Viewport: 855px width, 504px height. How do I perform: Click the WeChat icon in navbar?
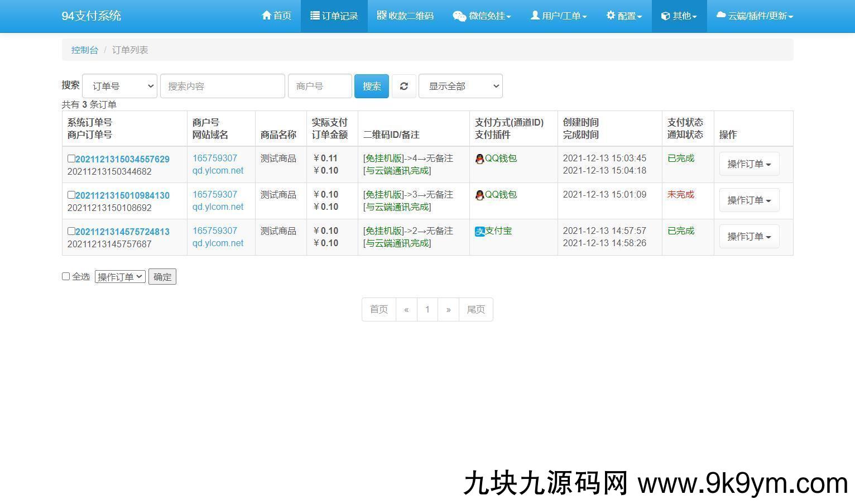(x=459, y=16)
